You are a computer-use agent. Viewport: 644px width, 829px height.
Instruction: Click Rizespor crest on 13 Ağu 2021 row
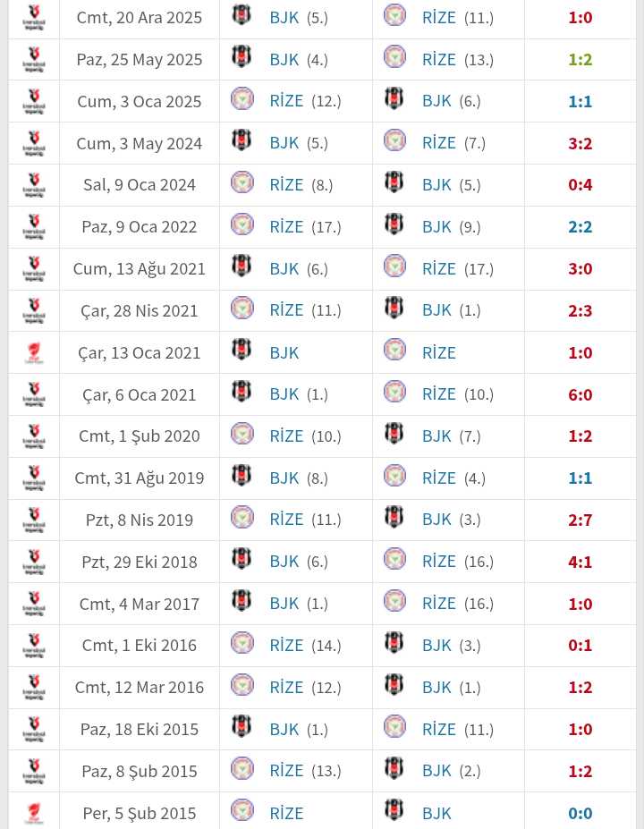pos(394,268)
